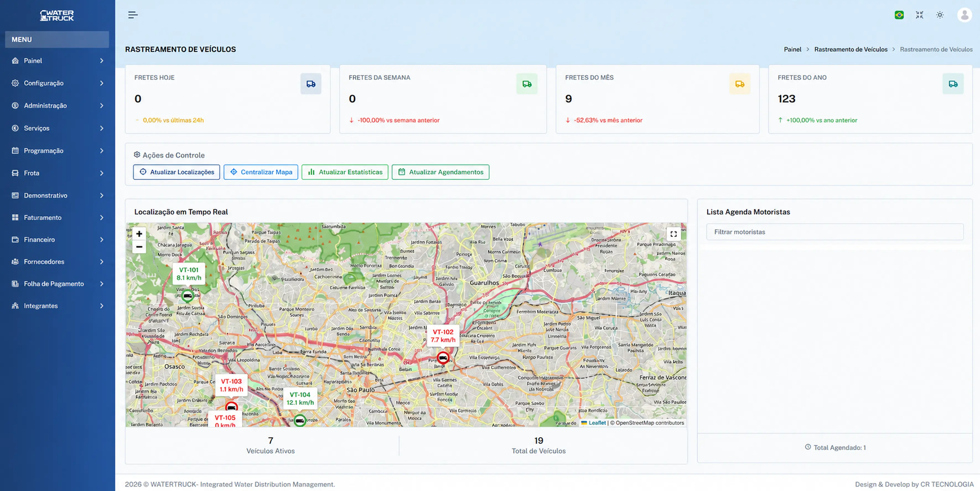Click the Brazil flag language icon

[899, 15]
